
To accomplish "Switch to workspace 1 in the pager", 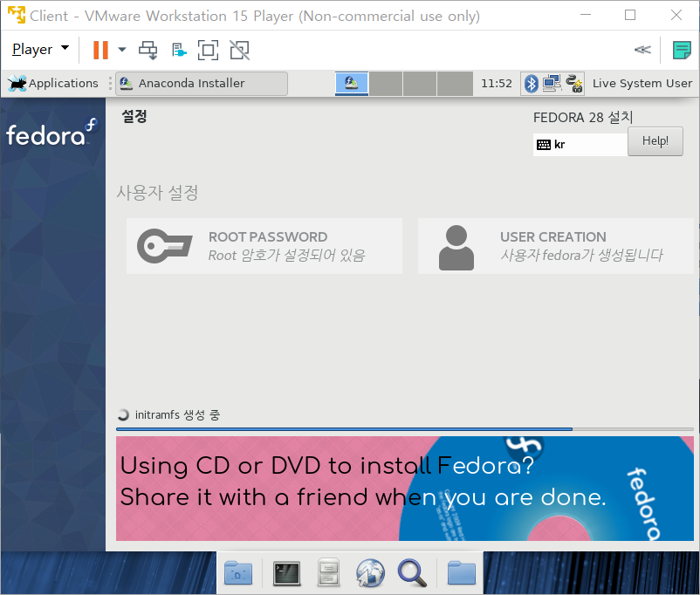I will (352, 84).
